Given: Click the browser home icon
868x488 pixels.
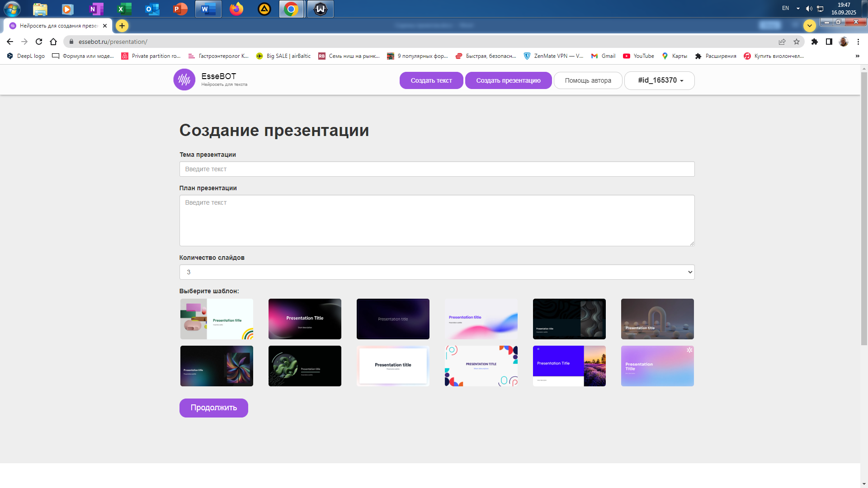Looking at the screenshot, I should tap(53, 42).
